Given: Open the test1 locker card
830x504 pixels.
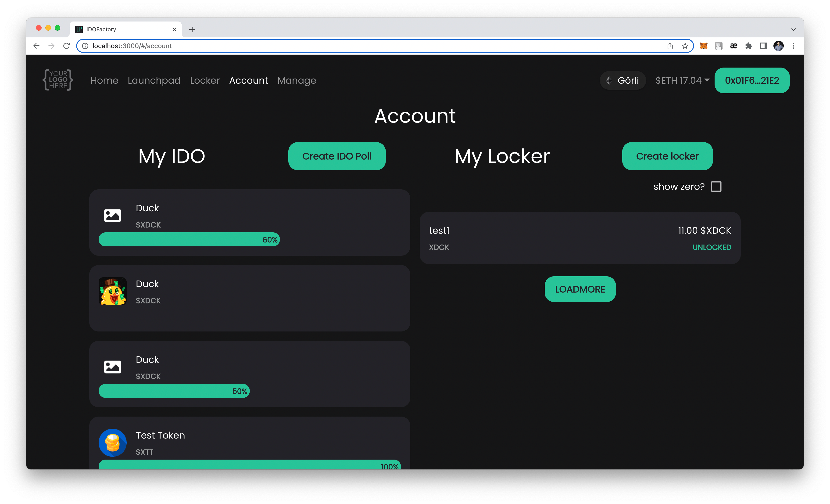Looking at the screenshot, I should pos(580,238).
